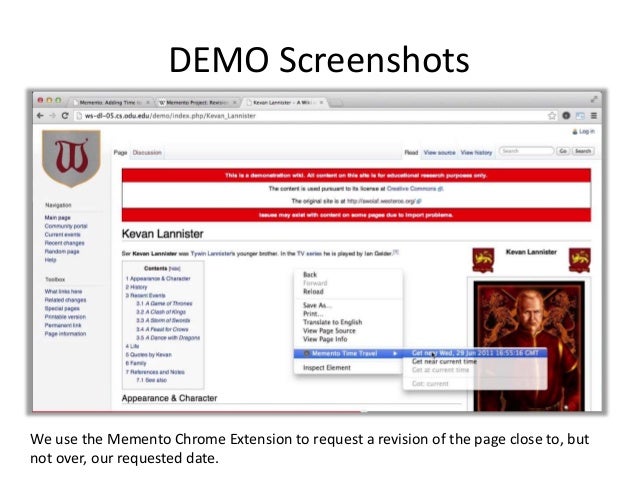Close the Memento: Adding Time tab

click(x=148, y=103)
